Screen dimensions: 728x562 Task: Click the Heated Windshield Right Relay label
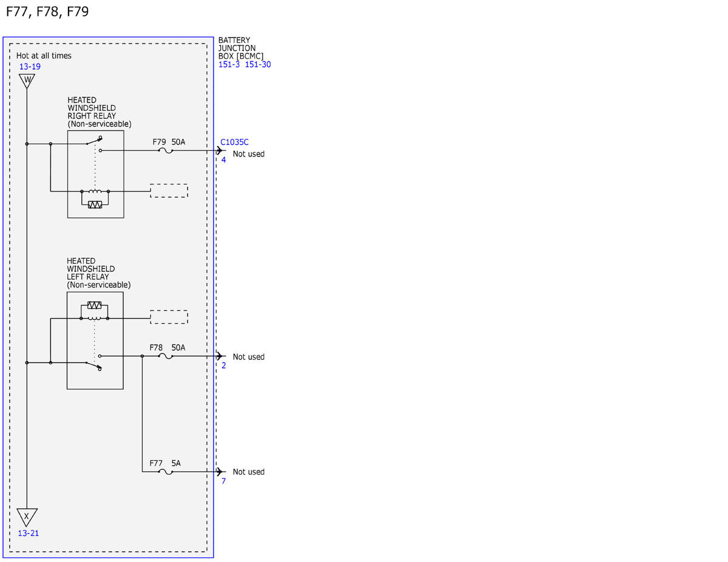[x=99, y=112]
